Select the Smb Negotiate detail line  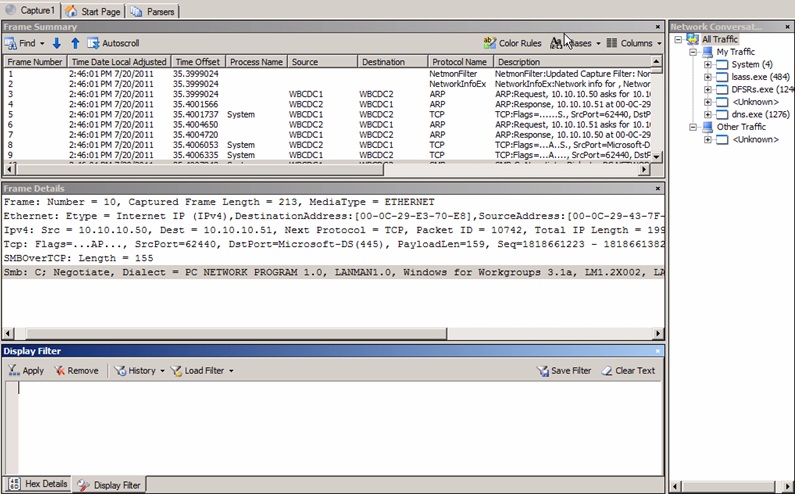tap(333, 272)
